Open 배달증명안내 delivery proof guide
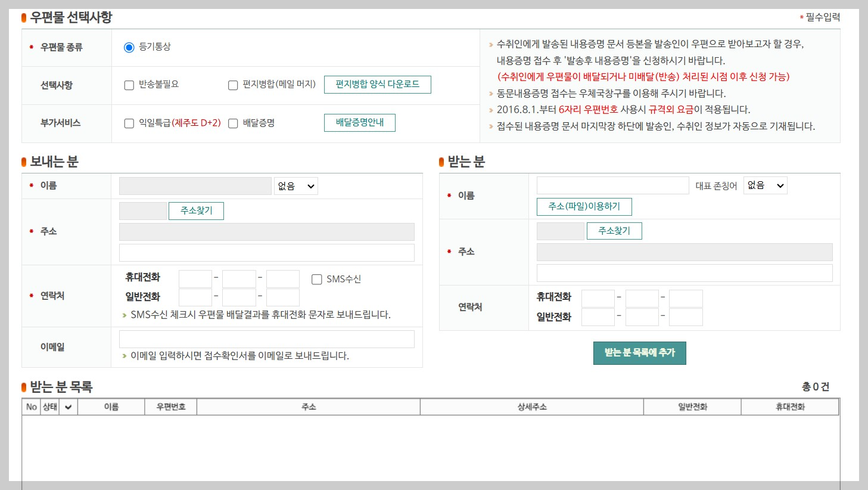This screenshot has width=868, height=490. pyautogui.click(x=359, y=122)
